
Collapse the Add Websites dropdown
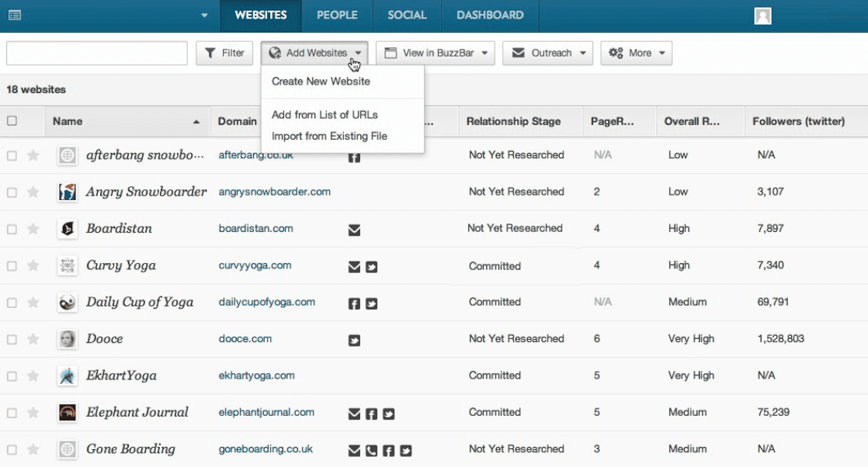click(x=314, y=53)
